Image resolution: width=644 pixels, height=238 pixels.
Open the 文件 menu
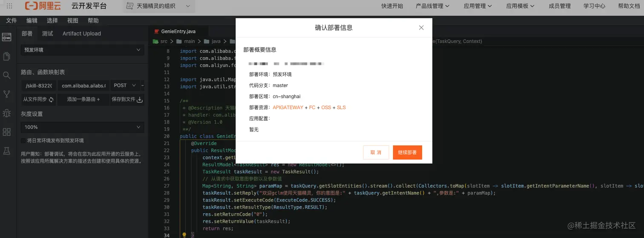pos(11,20)
